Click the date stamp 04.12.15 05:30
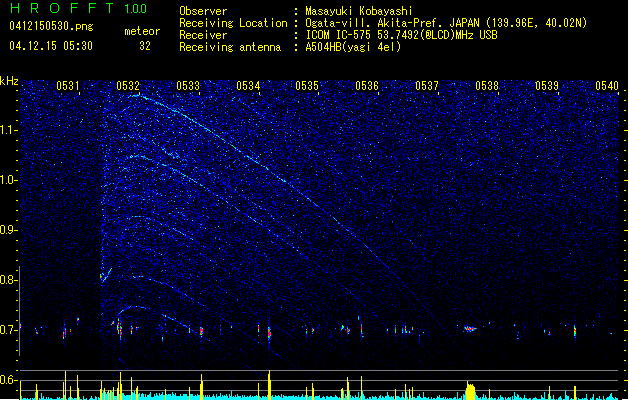This screenshot has width=629, height=400. [x=51, y=46]
